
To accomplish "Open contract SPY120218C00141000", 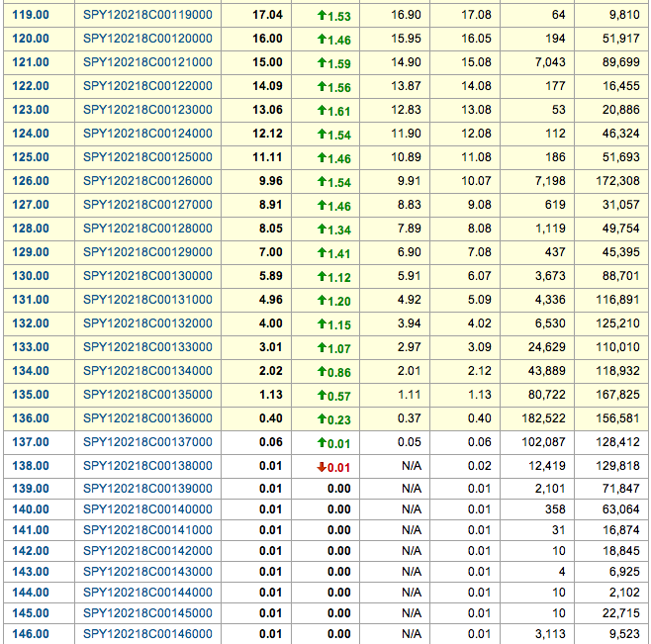I will [x=147, y=530].
